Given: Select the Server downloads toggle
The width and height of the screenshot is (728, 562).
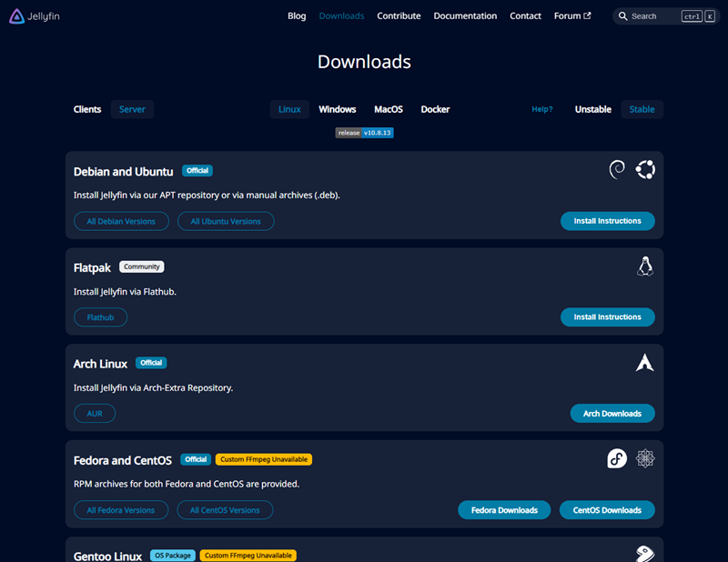Looking at the screenshot, I should (x=132, y=109).
